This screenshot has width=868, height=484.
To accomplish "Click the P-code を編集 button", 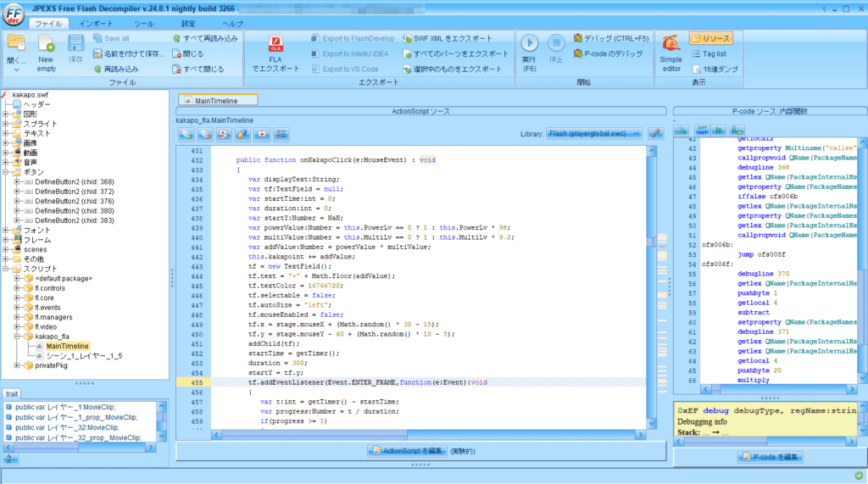I will [770, 457].
